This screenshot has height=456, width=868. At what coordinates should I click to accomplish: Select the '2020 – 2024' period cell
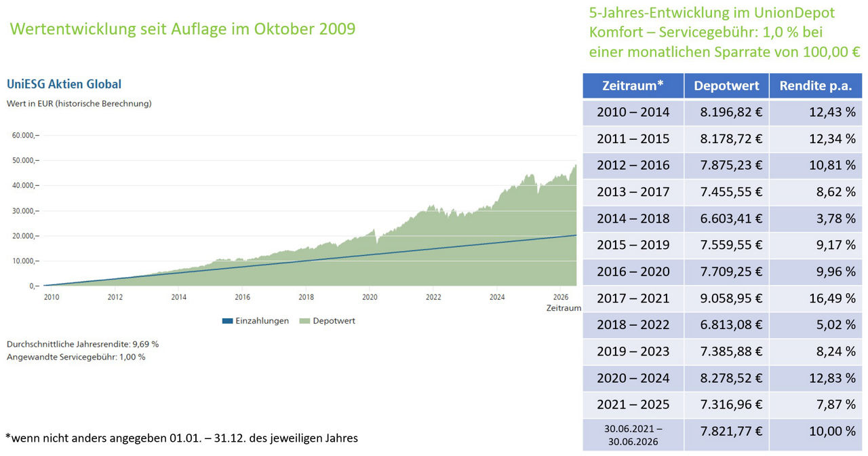633,377
